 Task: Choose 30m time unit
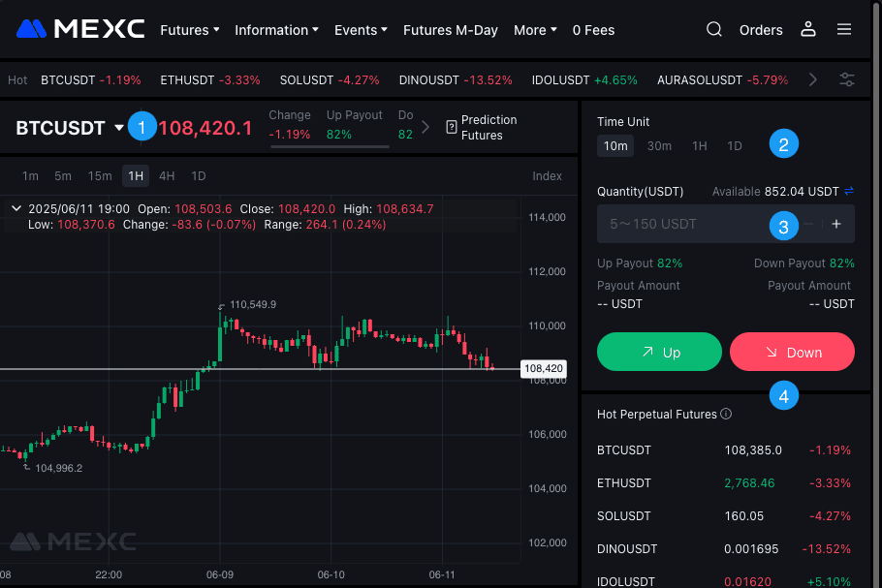pyautogui.click(x=659, y=145)
